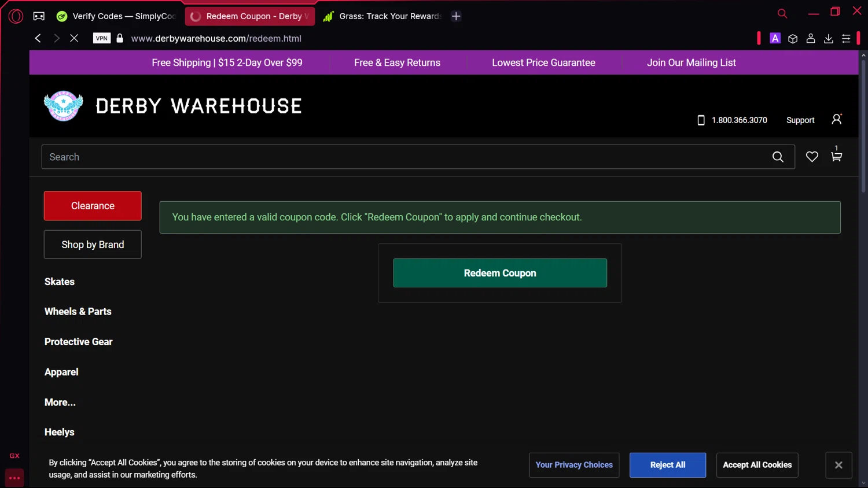The height and width of the screenshot is (488, 868).
Task: Click Reject All cookies
Action: 668,465
